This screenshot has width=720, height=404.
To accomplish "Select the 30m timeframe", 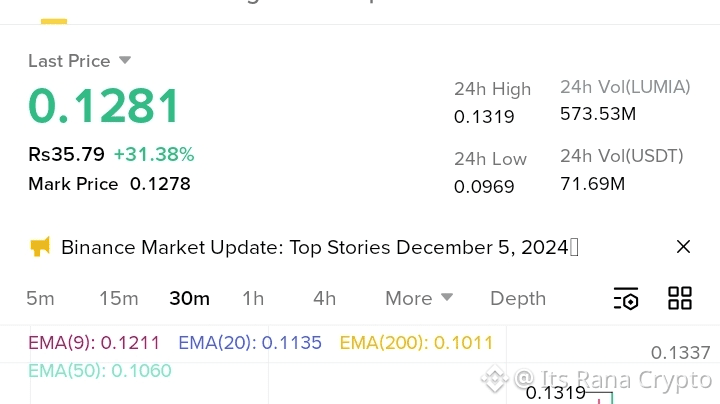I will coord(189,298).
